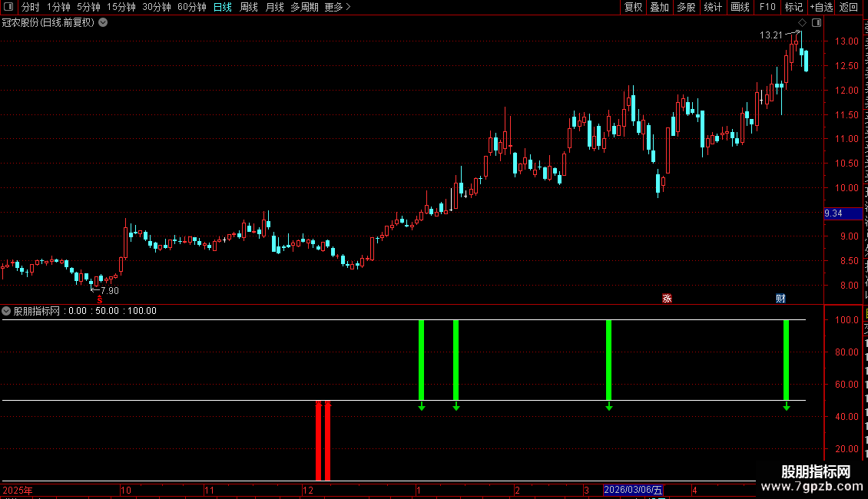Click the red S marker below the 7.90 low
Image resolution: width=868 pixels, height=499 pixels.
[x=100, y=299]
